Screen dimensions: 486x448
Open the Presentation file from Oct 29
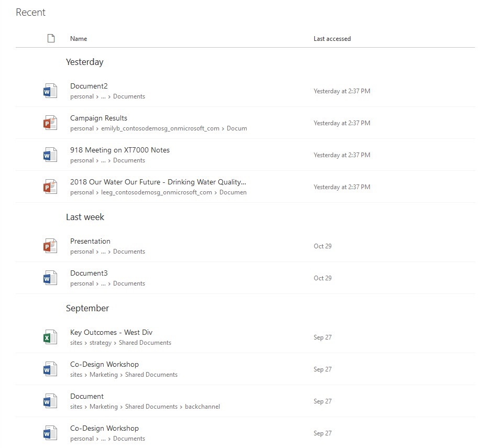click(90, 242)
